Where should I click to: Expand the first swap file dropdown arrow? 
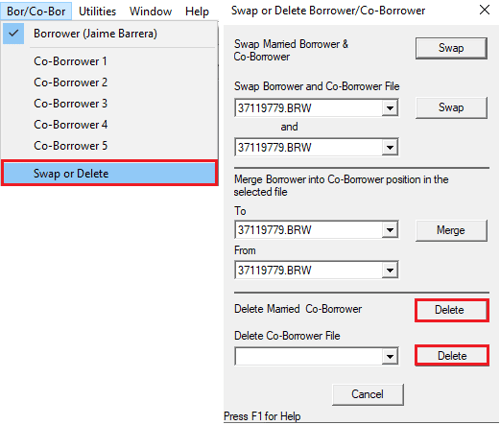tap(390, 108)
